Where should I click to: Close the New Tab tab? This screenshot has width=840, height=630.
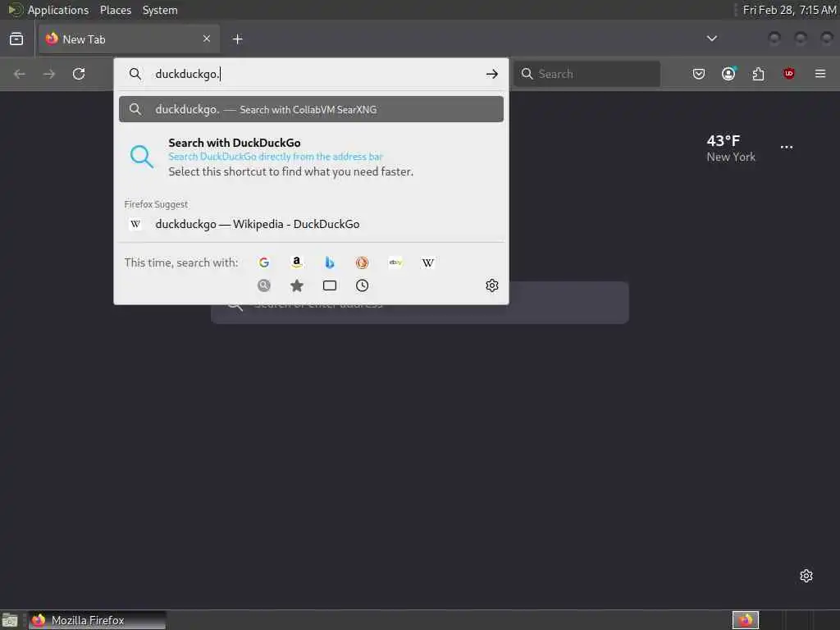(x=207, y=39)
